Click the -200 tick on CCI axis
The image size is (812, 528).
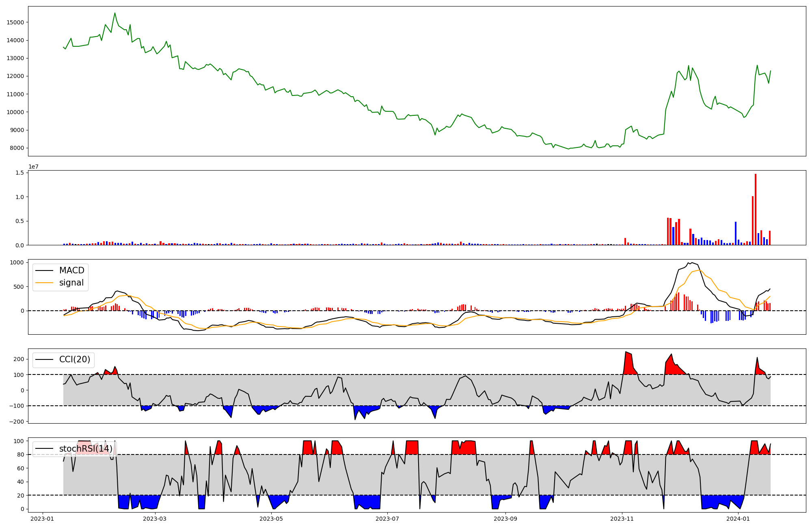(16, 422)
